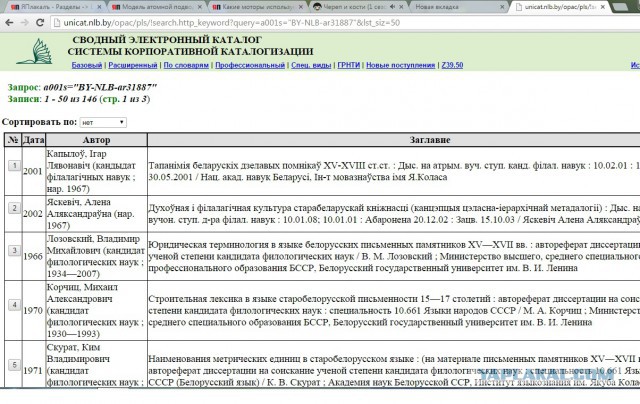Click the library catalog bird logo
The height and width of the screenshot is (404, 640).
(x=35, y=51)
